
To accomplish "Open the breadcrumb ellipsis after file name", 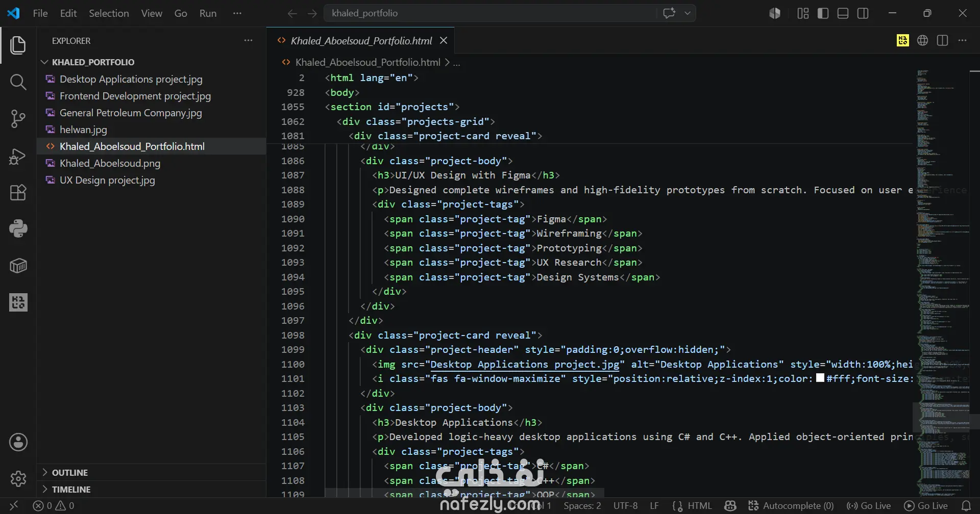I will click(x=456, y=62).
